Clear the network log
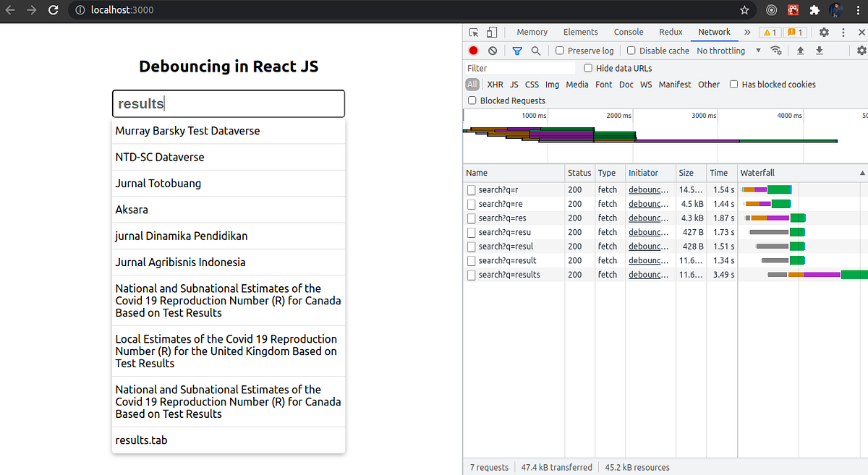This screenshot has height=475, width=868. point(493,51)
